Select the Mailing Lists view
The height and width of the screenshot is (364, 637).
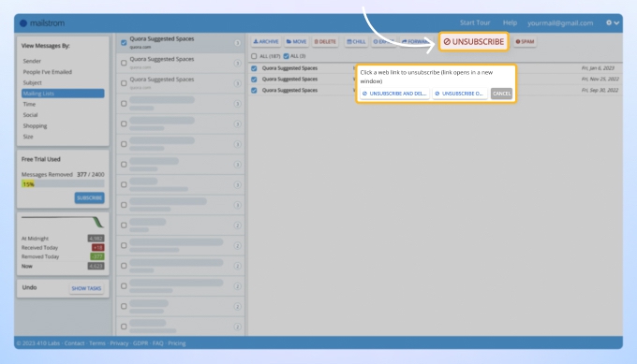pos(63,94)
